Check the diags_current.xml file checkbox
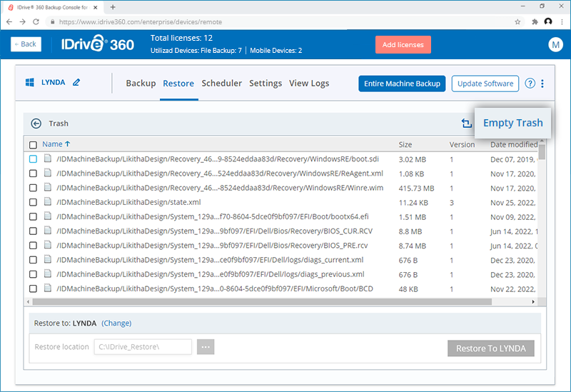The height and width of the screenshot is (392, 571). point(33,260)
